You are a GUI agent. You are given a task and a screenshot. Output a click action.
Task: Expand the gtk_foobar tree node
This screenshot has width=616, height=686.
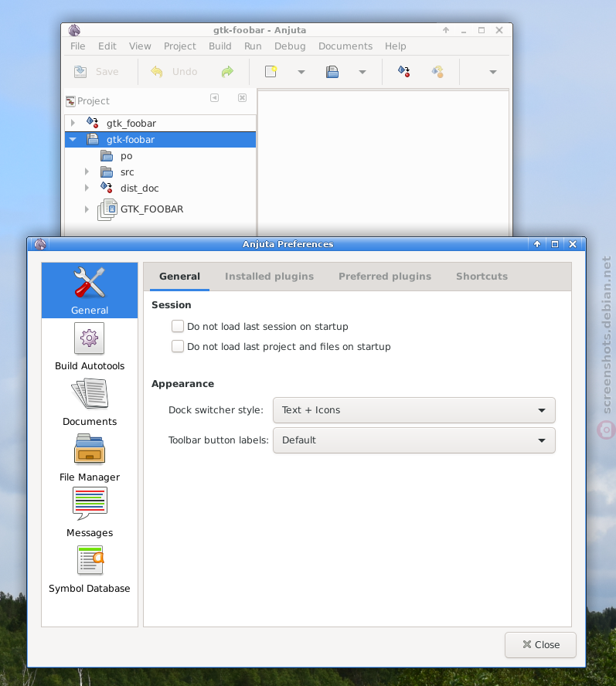click(73, 123)
